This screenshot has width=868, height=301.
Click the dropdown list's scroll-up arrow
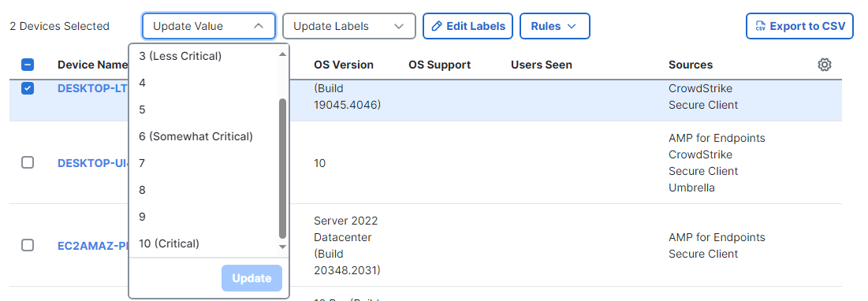282,54
